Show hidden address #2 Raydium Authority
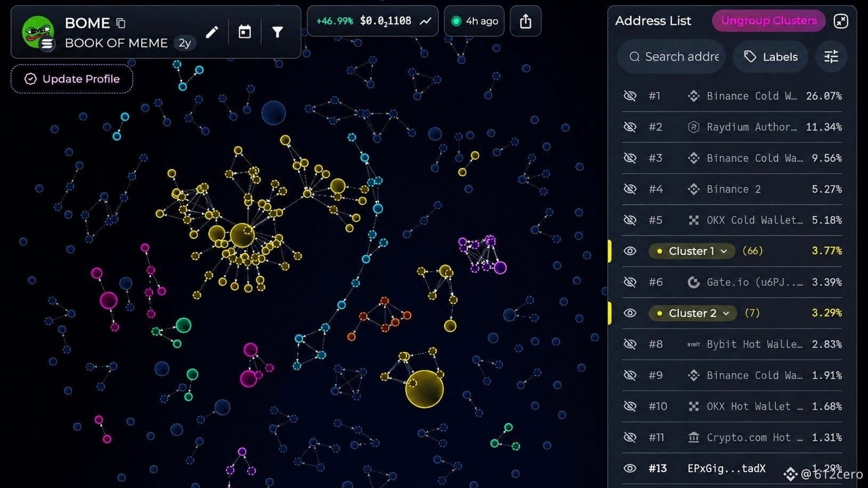Viewport: 868px width, 488px height. point(630,127)
